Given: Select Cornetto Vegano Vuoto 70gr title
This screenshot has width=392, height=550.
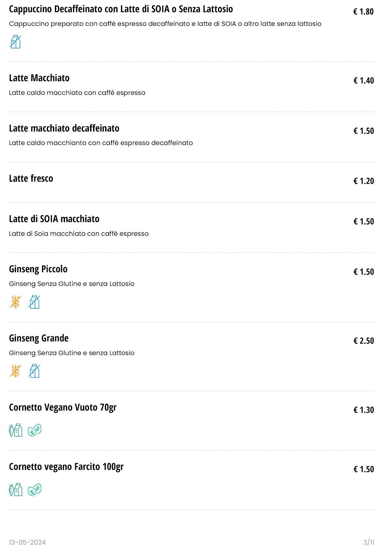Looking at the screenshot, I should [63, 408].
